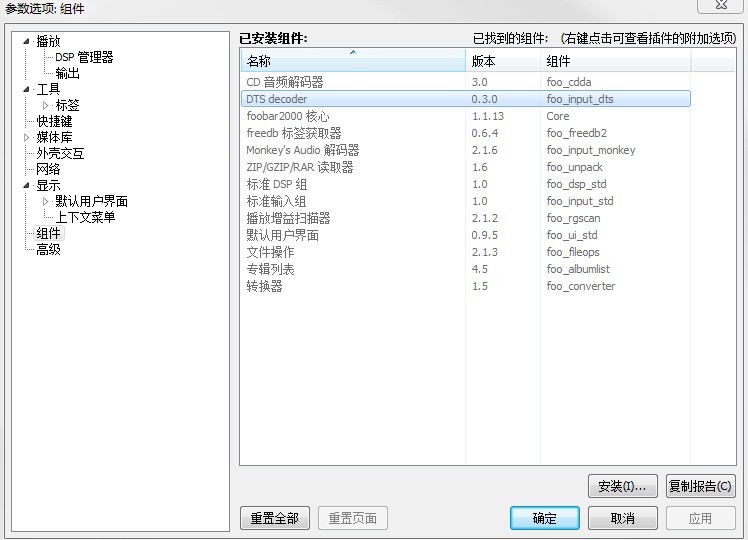Select 播放 in the tree
This screenshot has height=540, width=748.
click(48, 42)
